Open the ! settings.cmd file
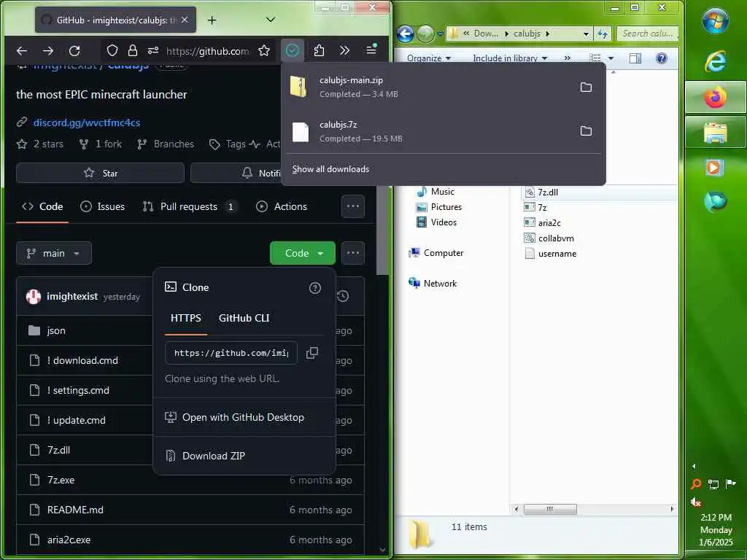The height and width of the screenshot is (560, 747). (x=78, y=391)
